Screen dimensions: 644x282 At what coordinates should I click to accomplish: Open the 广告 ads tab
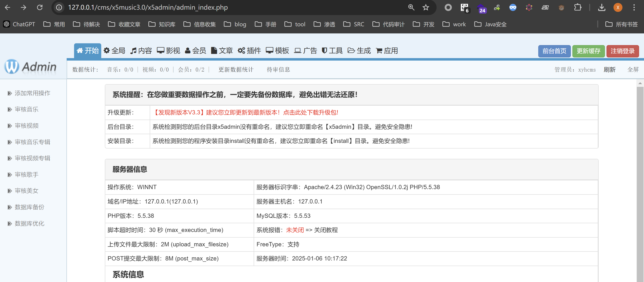(x=306, y=51)
